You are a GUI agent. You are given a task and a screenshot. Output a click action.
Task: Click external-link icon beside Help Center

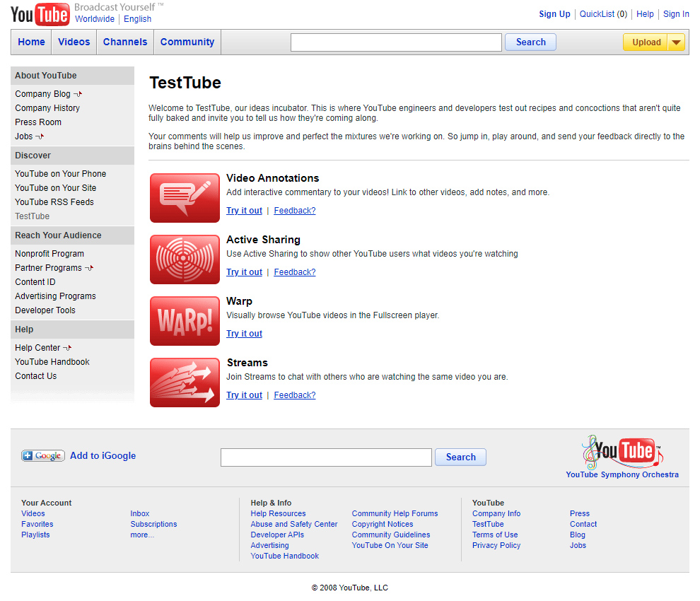67,348
